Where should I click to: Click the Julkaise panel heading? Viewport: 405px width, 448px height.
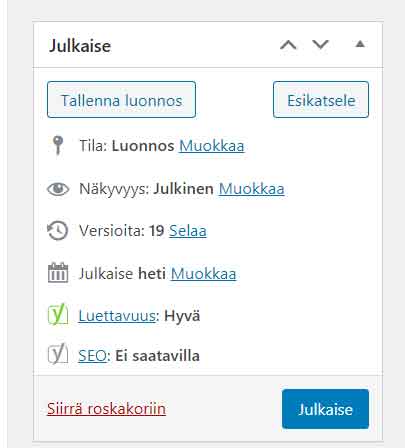80,46
